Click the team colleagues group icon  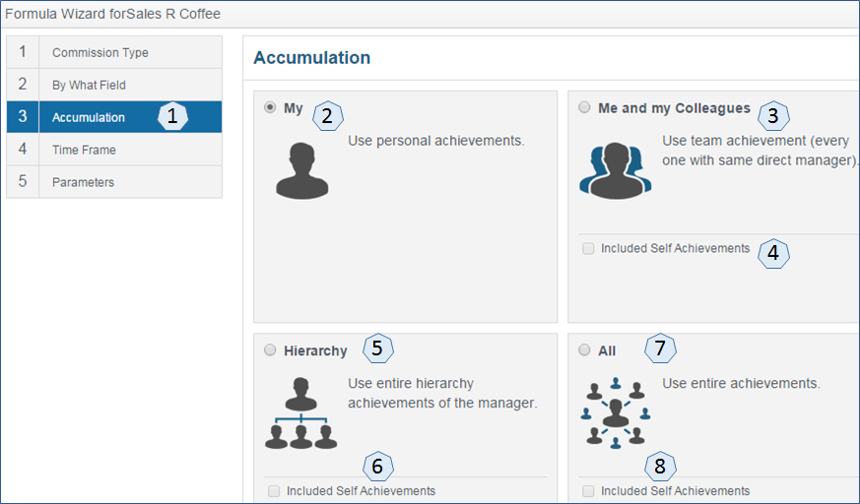tap(616, 170)
